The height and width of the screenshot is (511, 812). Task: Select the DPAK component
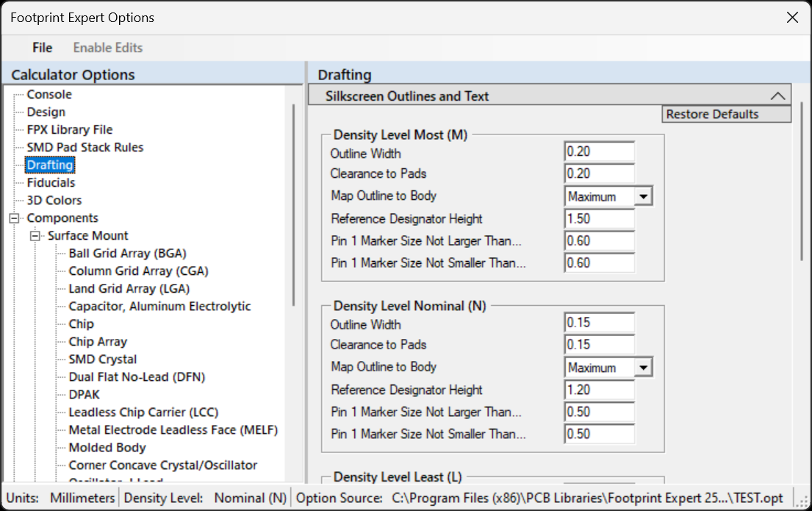[x=84, y=394]
